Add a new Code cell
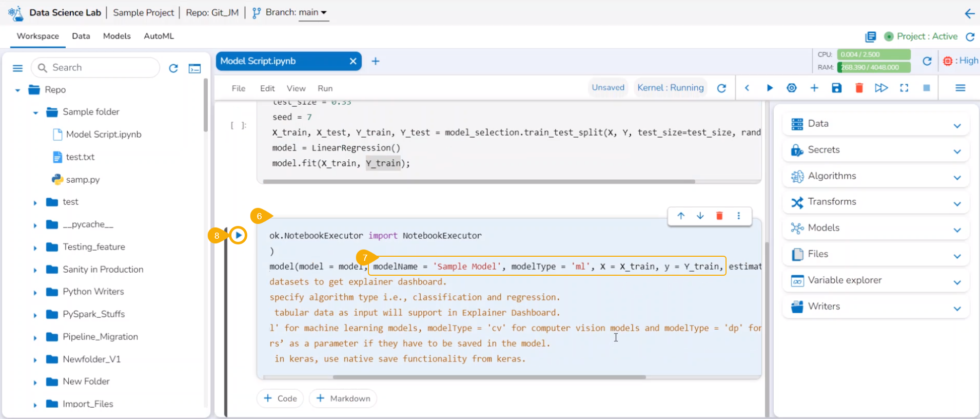 (280, 398)
